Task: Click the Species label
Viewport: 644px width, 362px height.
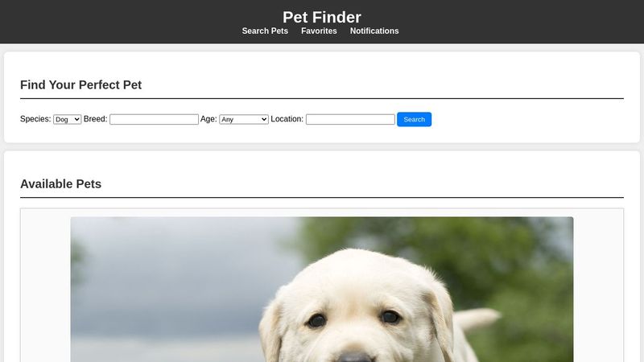Action: [x=35, y=119]
